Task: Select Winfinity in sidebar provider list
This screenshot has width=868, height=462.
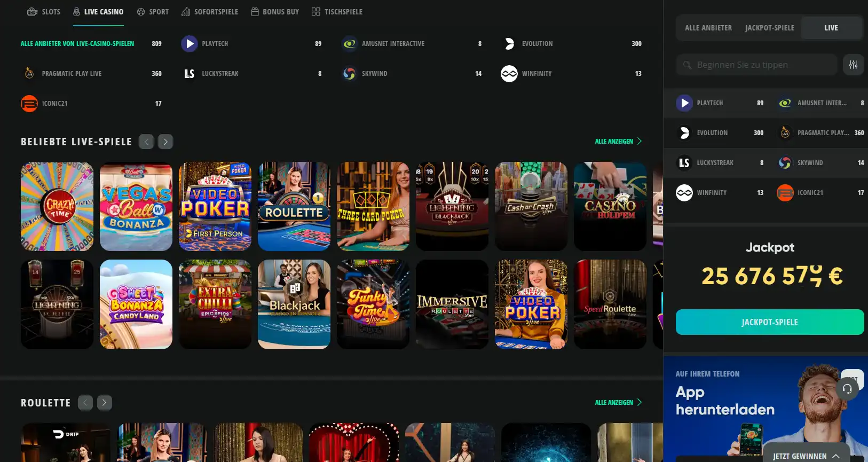Action: 720,193
